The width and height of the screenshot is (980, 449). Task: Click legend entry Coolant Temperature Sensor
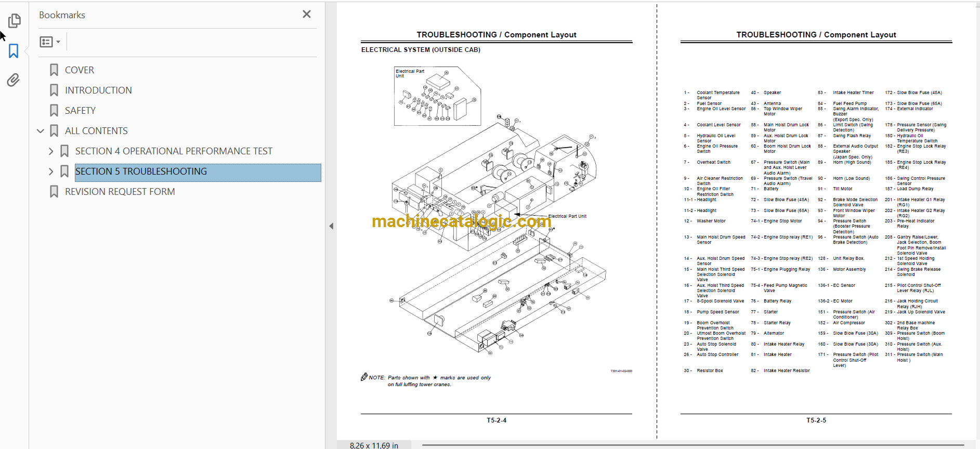(x=712, y=95)
